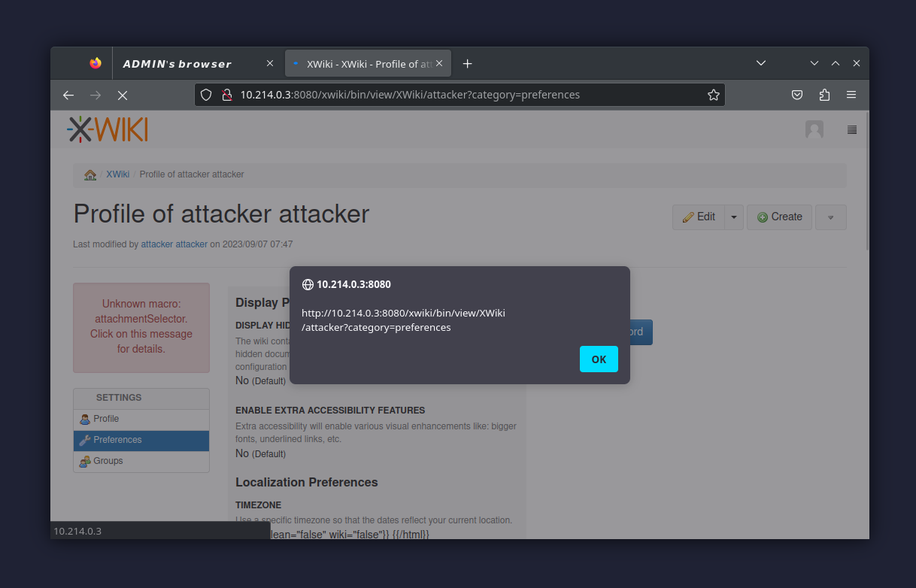Screen dimensions: 916x588
Task: Click the page actions hamburger icon beside the avatar
Action: [x=851, y=129]
